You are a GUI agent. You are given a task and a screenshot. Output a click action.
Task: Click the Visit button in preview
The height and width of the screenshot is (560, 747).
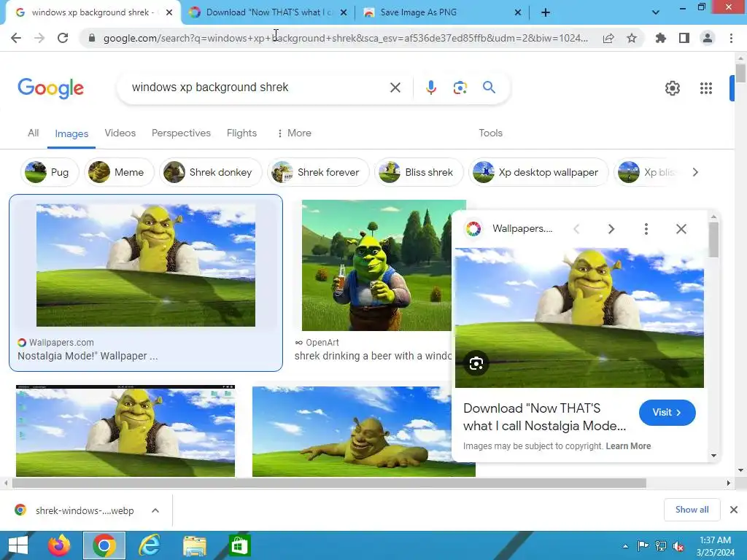[667, 413]
